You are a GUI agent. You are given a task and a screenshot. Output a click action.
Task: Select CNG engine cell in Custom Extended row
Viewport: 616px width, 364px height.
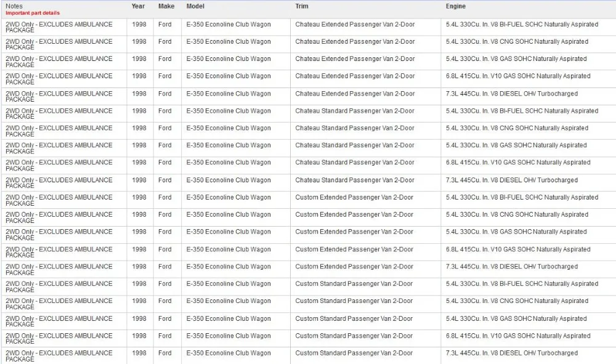pyautogui.click(x=517, y=215)
